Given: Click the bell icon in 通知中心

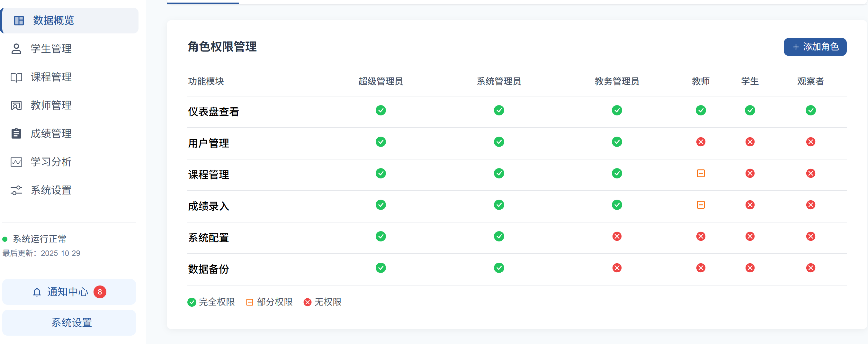Looking at the screenshot, I should pos(37,292).
